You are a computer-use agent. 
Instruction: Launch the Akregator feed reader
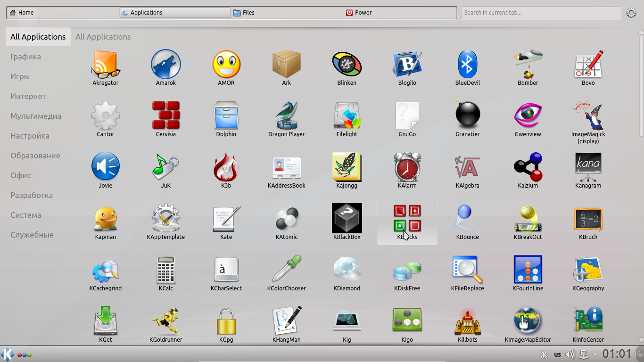tap(106, 68)
